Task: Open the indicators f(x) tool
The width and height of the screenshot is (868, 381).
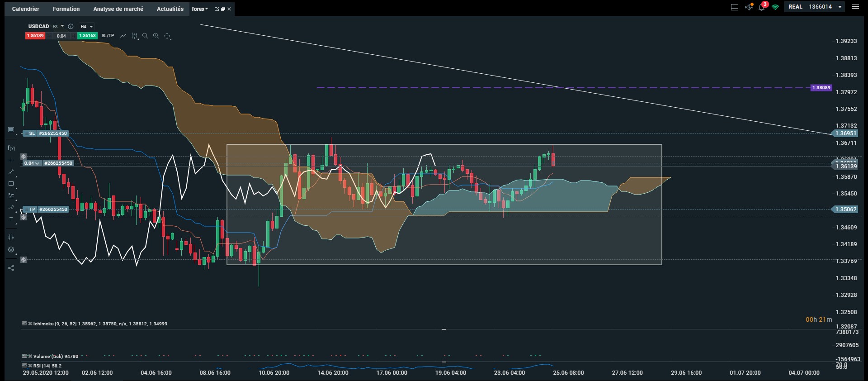Action: (x=11, y=148)
